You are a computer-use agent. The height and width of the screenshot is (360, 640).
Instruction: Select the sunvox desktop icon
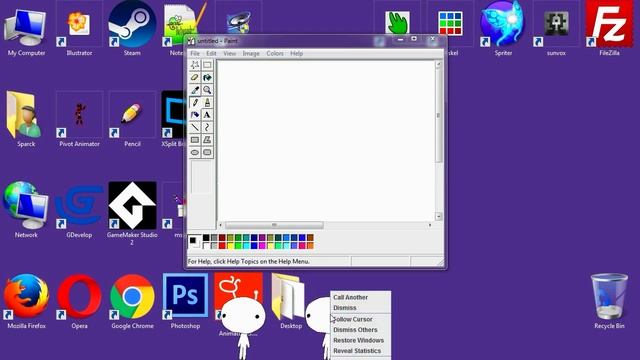click(x=556, y=29)
